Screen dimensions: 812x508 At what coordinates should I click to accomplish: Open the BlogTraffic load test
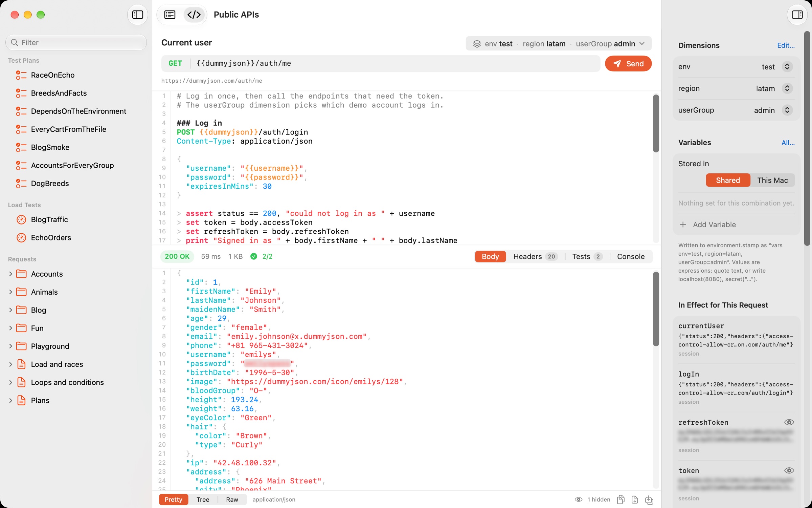pyautogui.click(x=49, y=219)
